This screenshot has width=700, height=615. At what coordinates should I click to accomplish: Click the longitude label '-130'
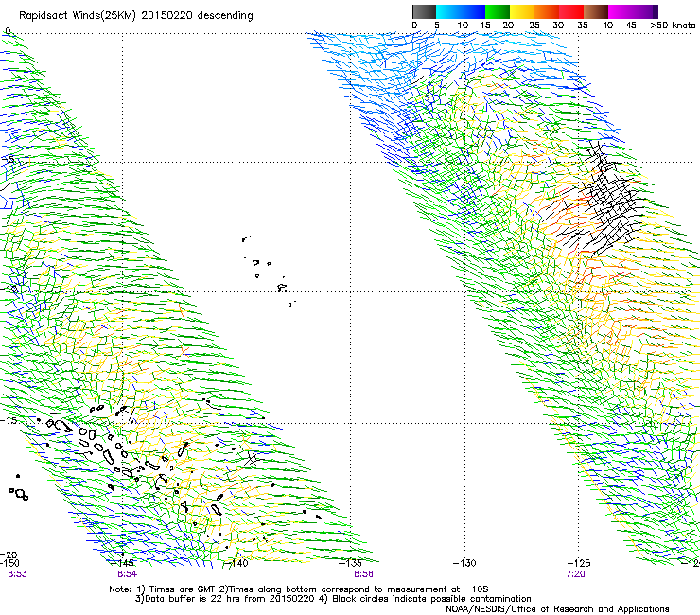click(x=464, y=563)
